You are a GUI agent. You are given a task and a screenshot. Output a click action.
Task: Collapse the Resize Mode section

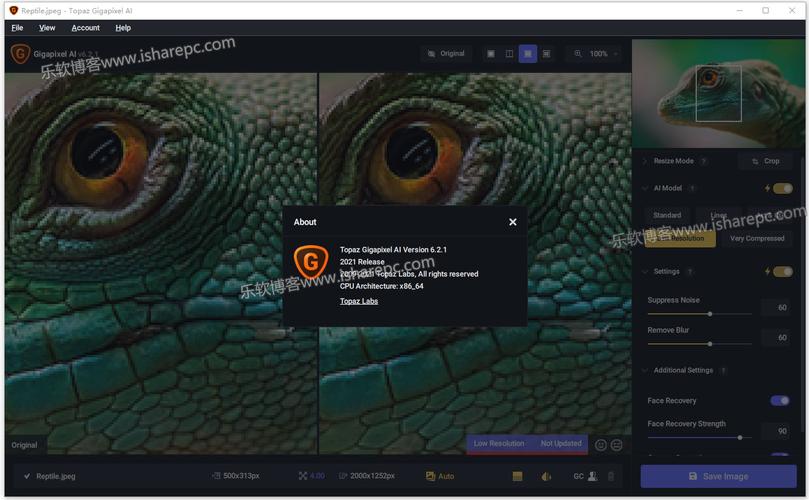pyautogui.click(x=645, y=161)
